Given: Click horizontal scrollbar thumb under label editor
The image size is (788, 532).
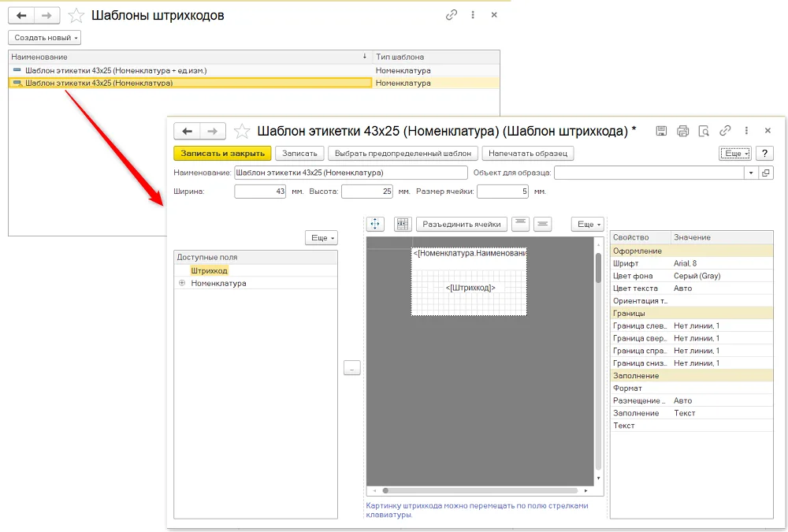Looking at the screenshot, I should pyautogui.click(x=385, y=490).
